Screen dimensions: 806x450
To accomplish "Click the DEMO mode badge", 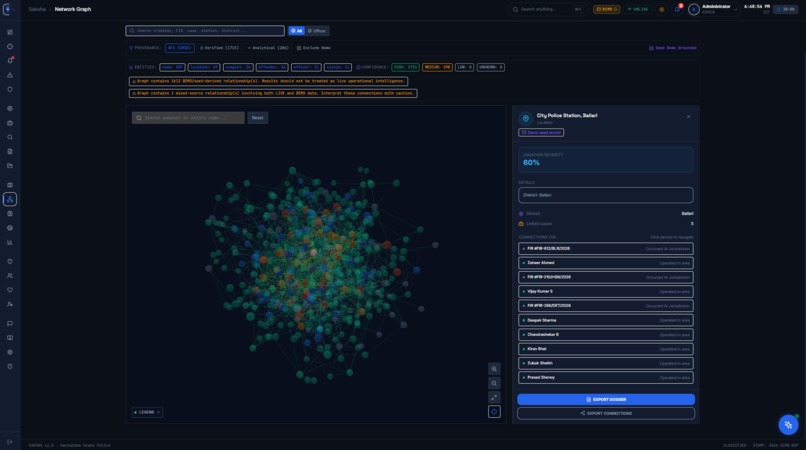I will point(607,9).
